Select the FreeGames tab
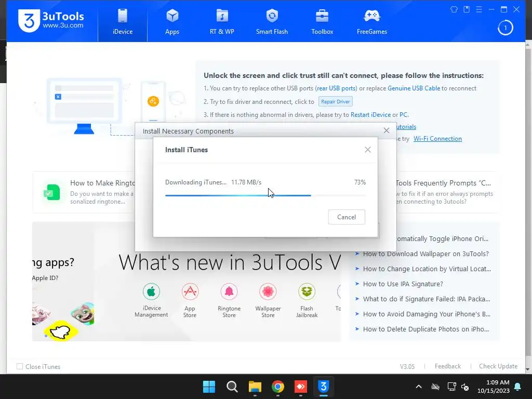 372,22
